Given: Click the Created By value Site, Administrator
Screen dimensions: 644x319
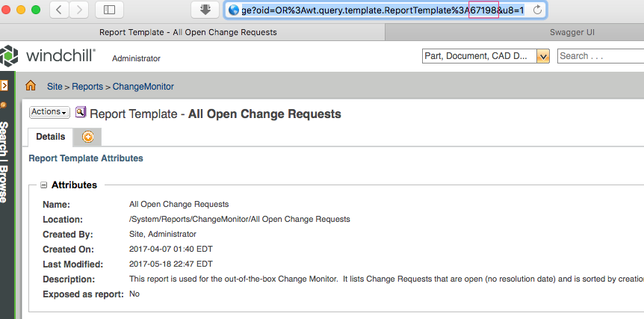Looking at the screenshot, I should 163,234.
